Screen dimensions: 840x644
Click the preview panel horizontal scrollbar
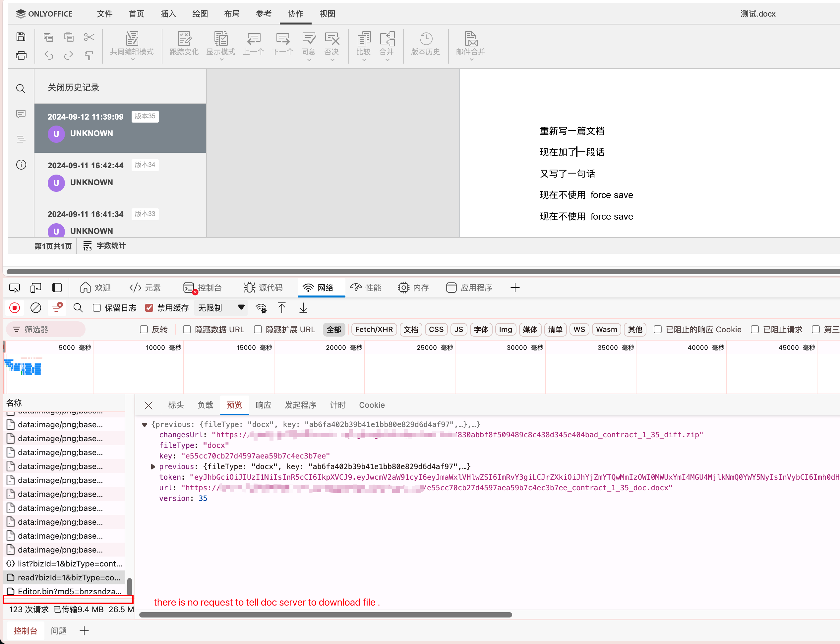(x=326, y=615)
